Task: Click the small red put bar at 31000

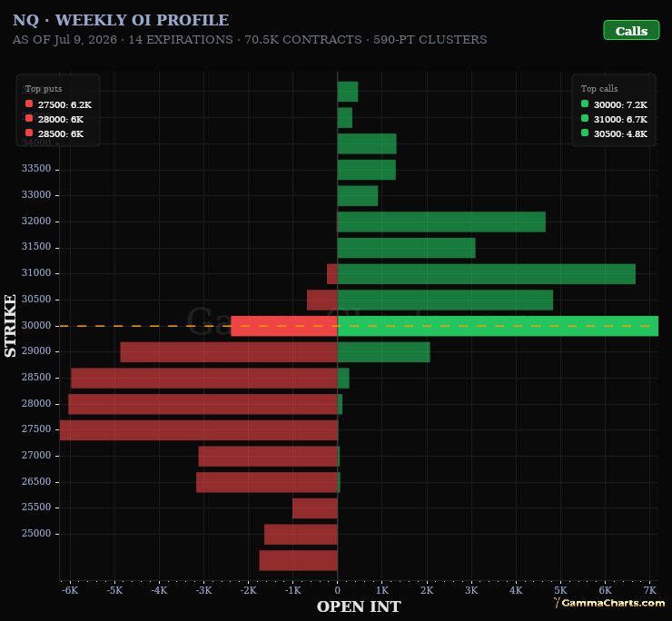Action: tap(332, 274)
